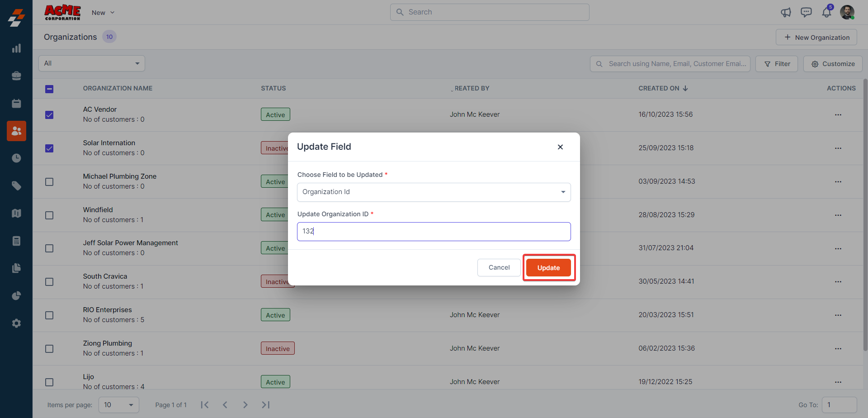868x418 pixels.
Task: Go to the last page
Action: point(266,405)
